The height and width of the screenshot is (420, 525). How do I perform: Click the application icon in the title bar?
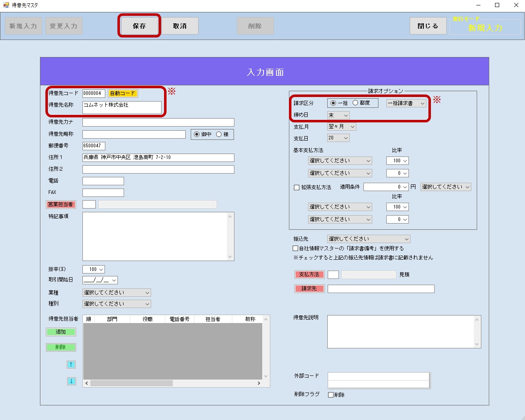(x=6, y=5)
